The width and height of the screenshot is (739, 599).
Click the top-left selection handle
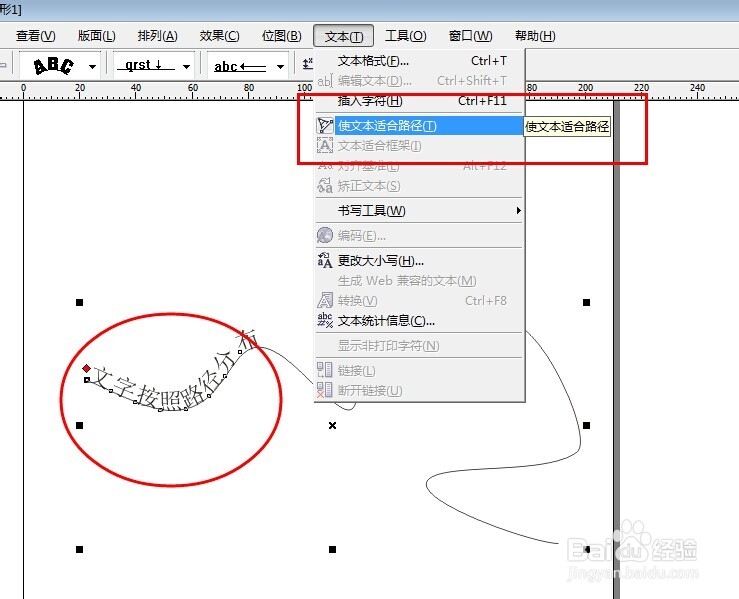pyautogui.click(x=80, y=302)
